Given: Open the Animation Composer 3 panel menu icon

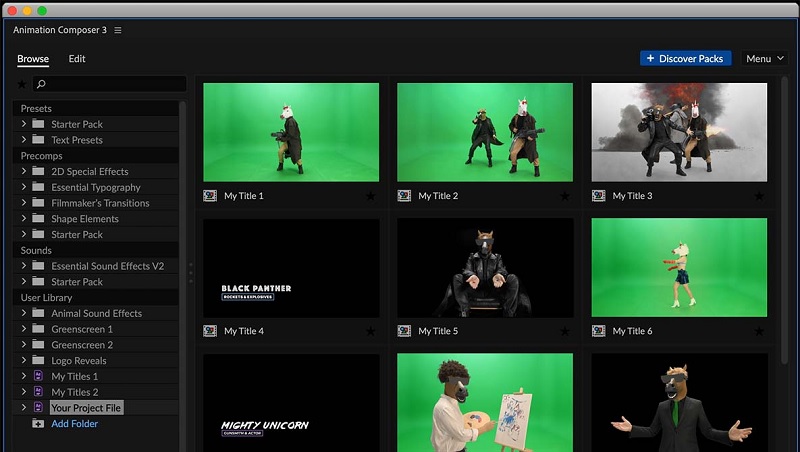Looking at the screenshot, I should point(118,30).
